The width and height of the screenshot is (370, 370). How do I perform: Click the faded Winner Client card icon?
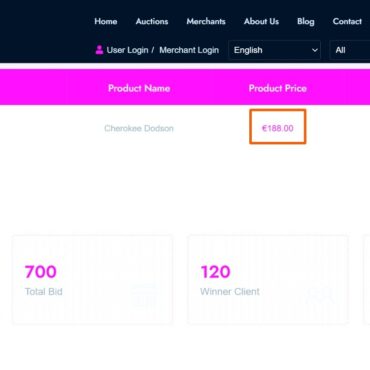coord(321,295)
